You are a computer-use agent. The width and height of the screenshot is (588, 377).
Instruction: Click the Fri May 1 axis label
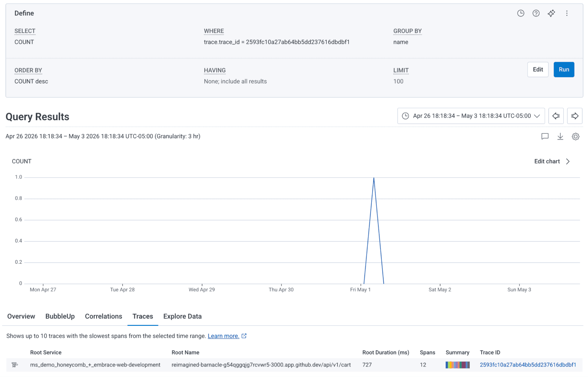tap(360, 290)
